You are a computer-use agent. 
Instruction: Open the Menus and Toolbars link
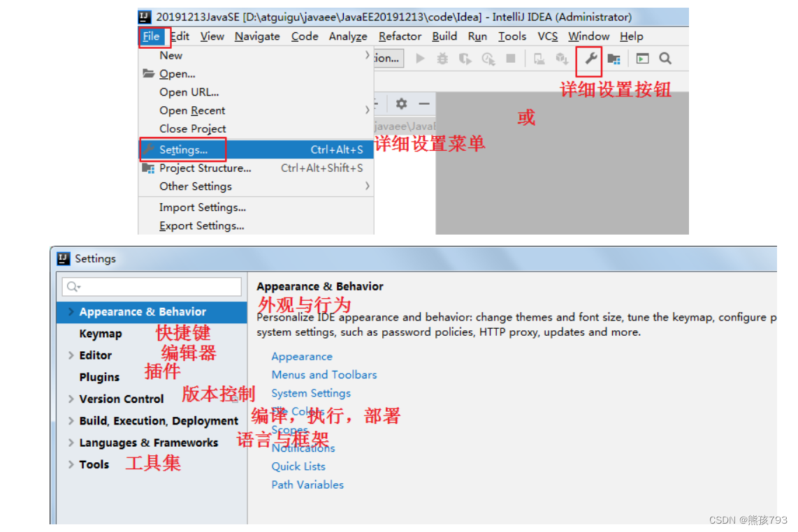(324, 375)
